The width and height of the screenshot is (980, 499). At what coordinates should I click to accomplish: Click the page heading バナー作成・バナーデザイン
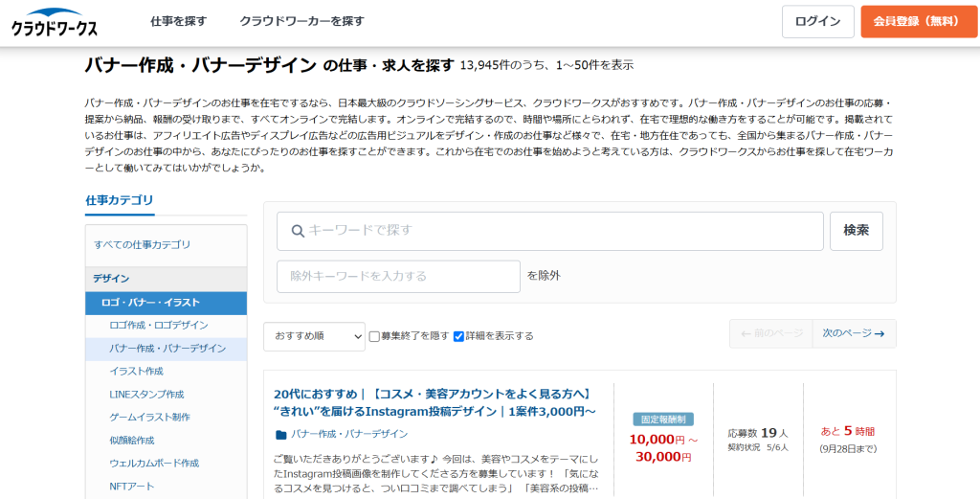point(201,65)
